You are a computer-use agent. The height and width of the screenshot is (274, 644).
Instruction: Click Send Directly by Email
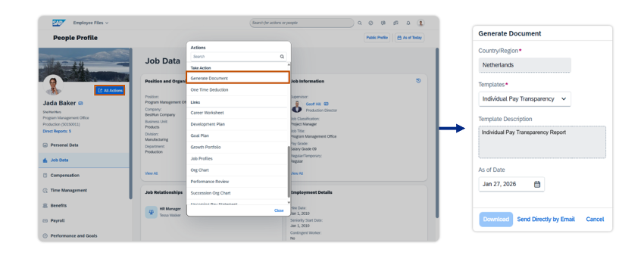[546, 220]
